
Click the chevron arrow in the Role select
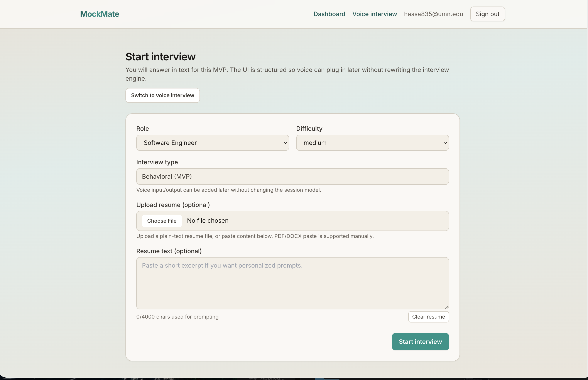tap(285, 143)
